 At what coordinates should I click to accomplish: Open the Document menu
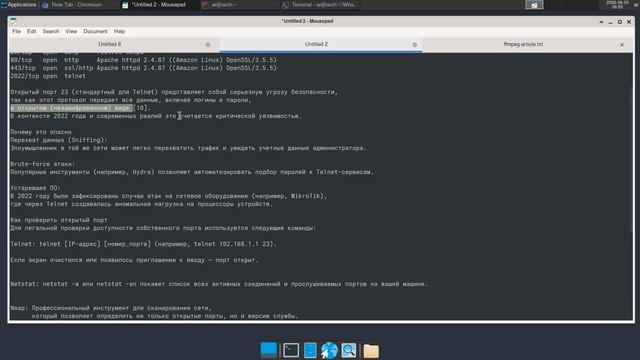[x=95, y=31]
